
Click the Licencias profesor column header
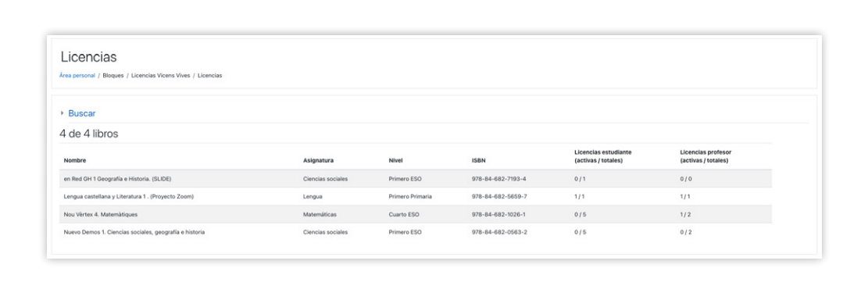click(x=705, y=156)
